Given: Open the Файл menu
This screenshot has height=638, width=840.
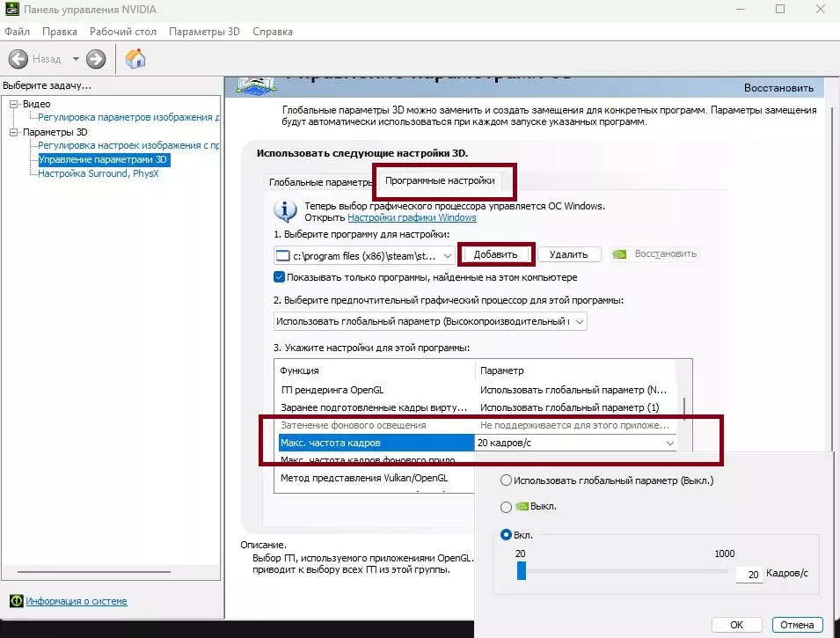Looking at the screenshot, I should click(17, 32).
